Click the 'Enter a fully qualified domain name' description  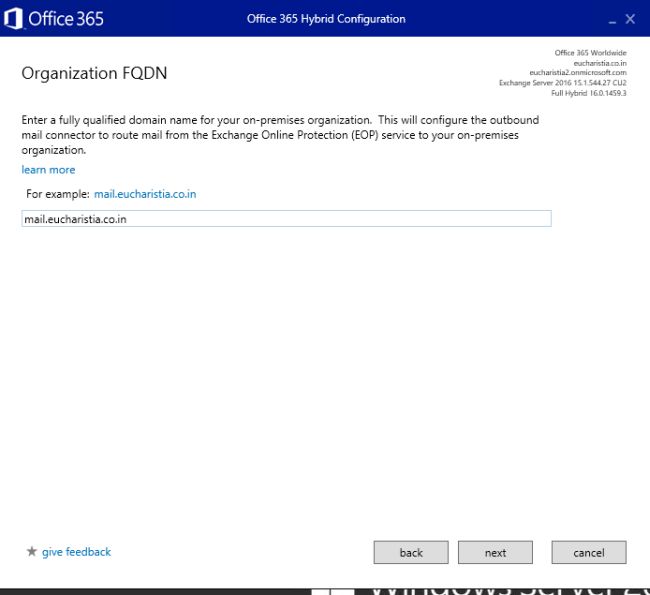280,135
